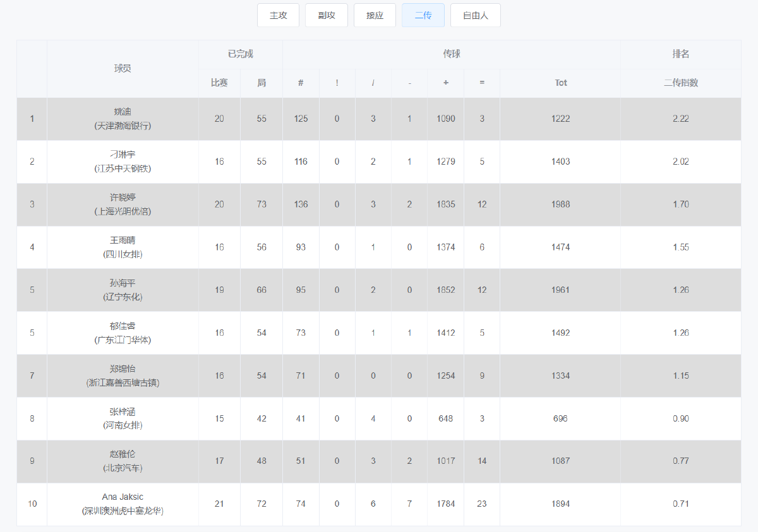This screenshot has height=532, width=758.
Task: Open player 刁琳宇 entry
Action: [123, 155]
